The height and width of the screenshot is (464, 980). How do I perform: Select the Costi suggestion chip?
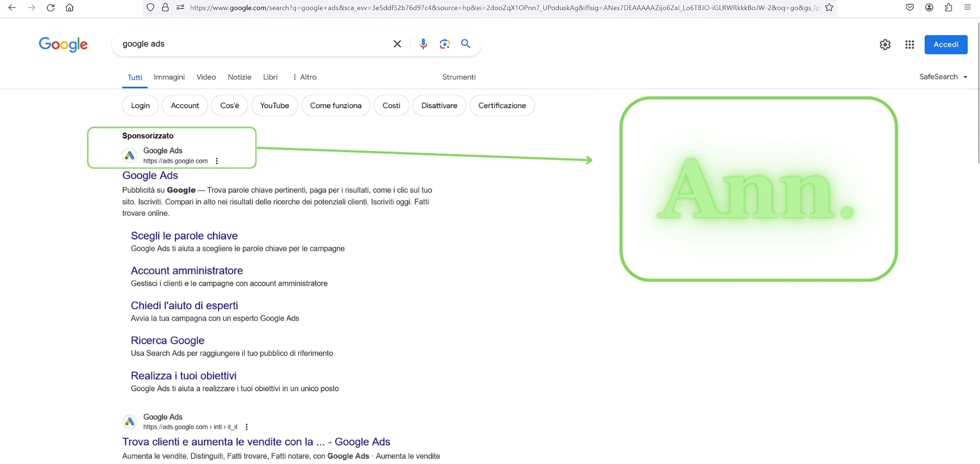click(x=391, y=106)
